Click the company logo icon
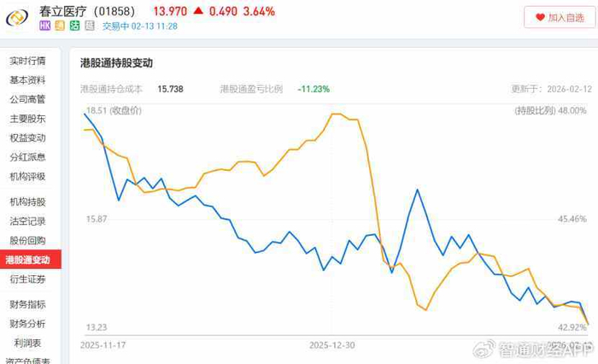Viewport: 598px width, 364px height. tap(18, 17)
